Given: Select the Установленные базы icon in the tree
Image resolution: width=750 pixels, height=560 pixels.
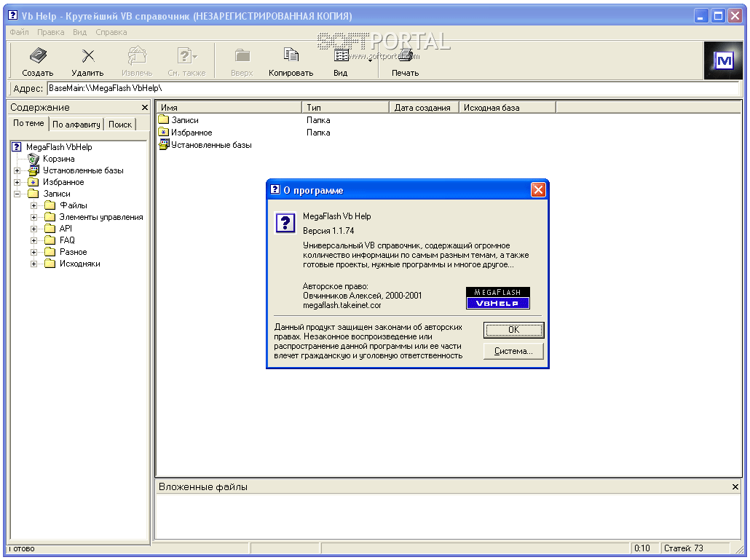Looking at the screenshot, I should click(x=33, y=170).
